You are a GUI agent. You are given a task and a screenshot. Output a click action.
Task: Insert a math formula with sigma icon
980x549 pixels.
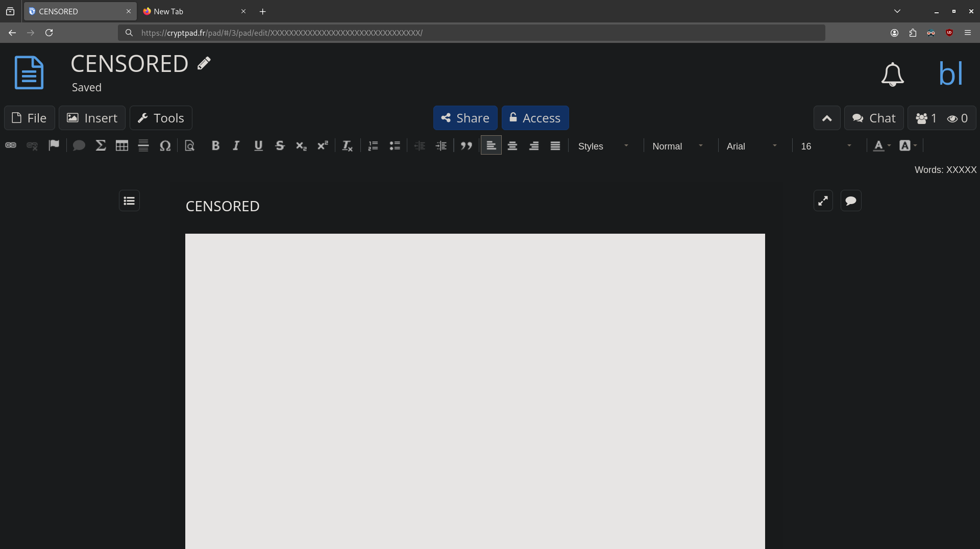point(101,146)
